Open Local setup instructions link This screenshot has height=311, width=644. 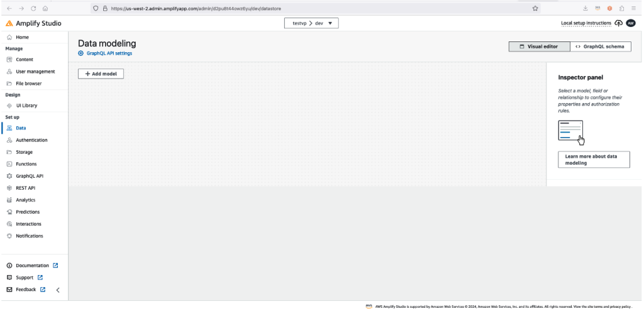click(x=586, y=23)
